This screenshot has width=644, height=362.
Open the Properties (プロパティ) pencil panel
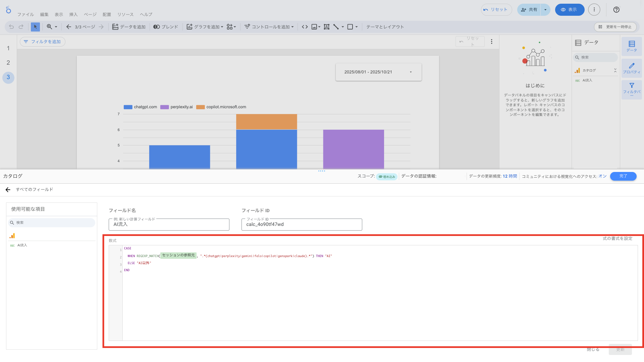631,68
